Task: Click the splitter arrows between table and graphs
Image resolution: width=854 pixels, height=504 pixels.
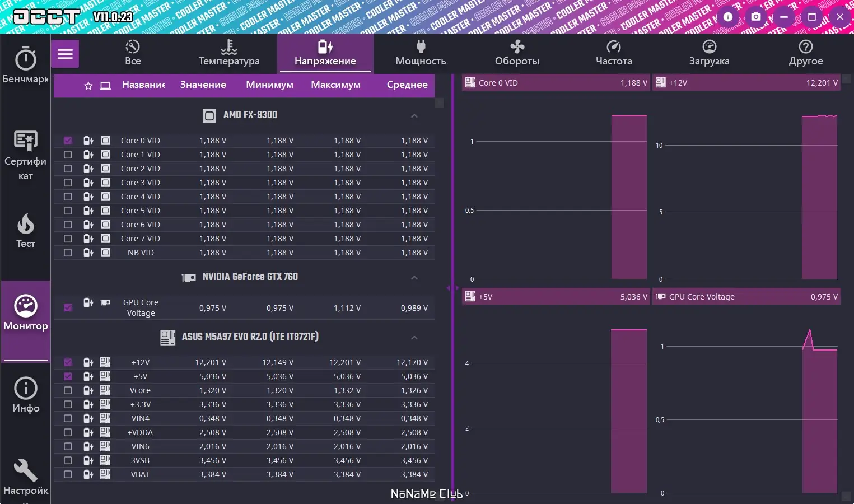Action: pyautogui.click(x=452, y=288)
